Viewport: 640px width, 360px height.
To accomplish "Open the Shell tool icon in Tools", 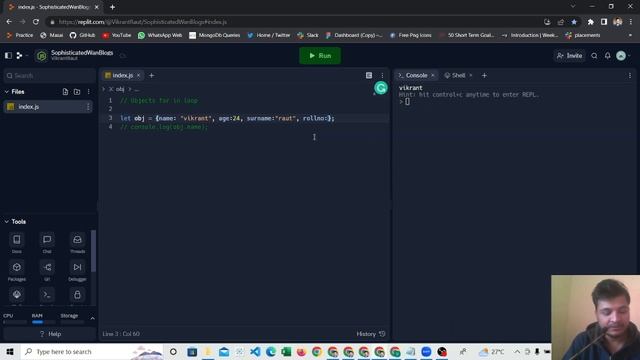I will click(x=47, y=295).
